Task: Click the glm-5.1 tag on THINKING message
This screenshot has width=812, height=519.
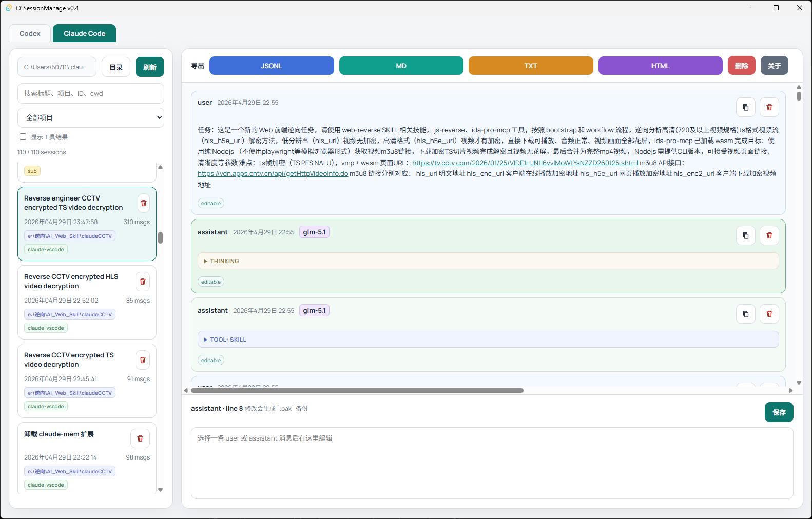Action: point(314,232)
